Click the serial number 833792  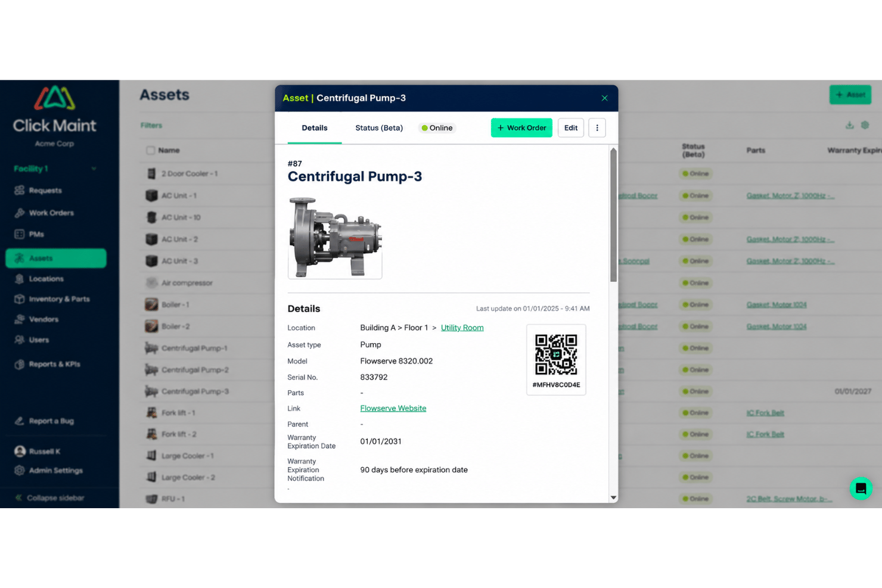pyautogui.click(x=374, y=378)
